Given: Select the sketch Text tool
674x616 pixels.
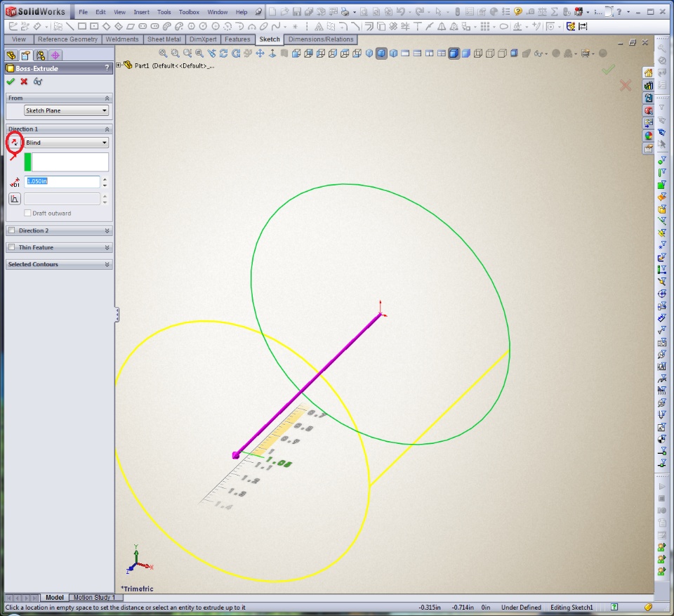Looking at the screenshot, I should click(319, 27).
